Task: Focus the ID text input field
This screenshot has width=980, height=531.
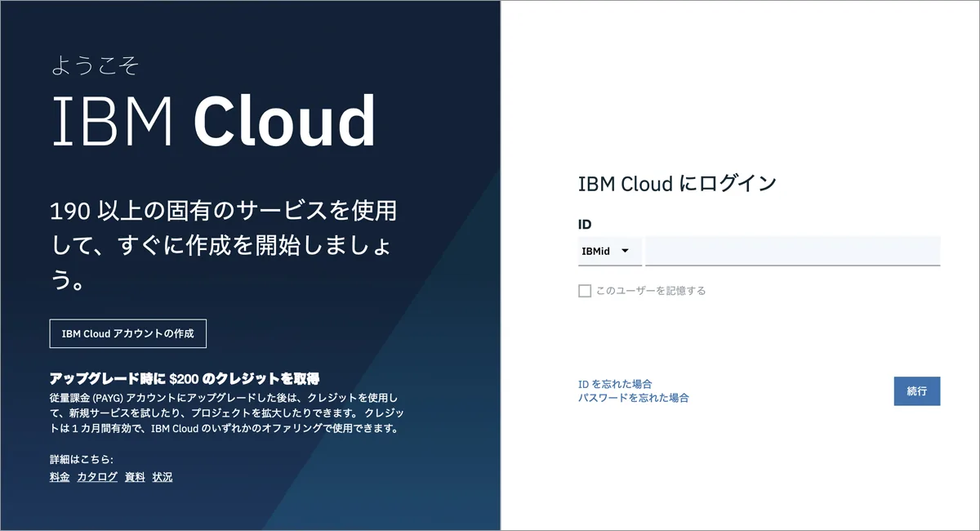Action: (793, 251)
